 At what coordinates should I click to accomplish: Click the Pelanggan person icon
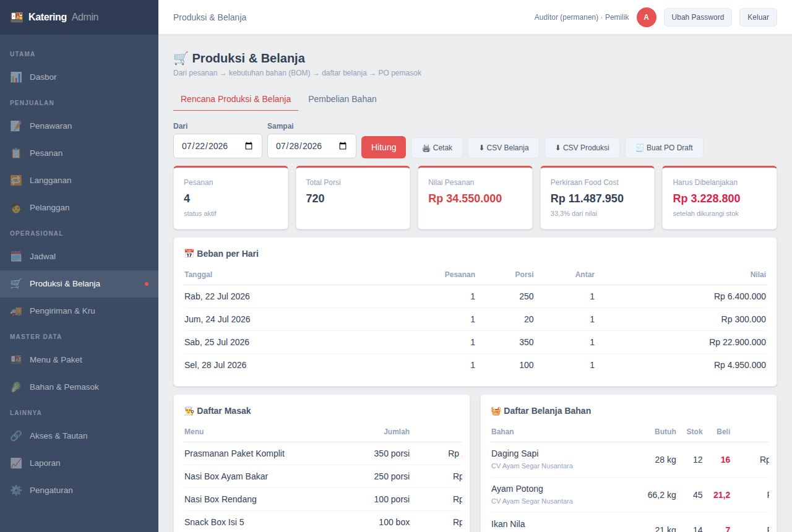pos(16,208)
